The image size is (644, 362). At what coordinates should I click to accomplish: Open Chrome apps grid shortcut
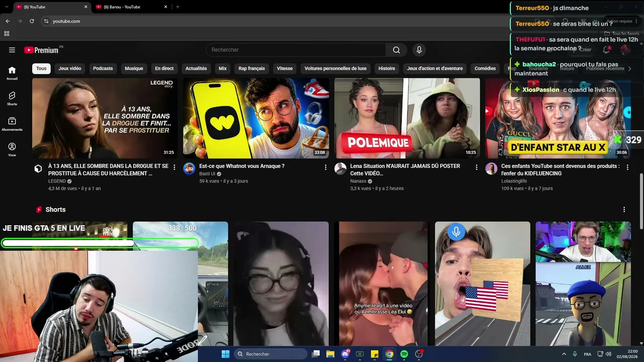point(7,34)
